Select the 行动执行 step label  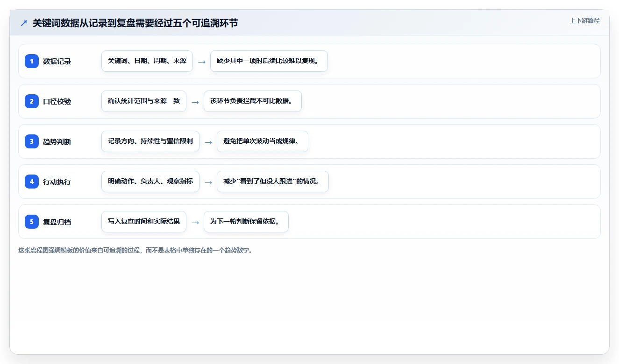[x=57, y=182]
